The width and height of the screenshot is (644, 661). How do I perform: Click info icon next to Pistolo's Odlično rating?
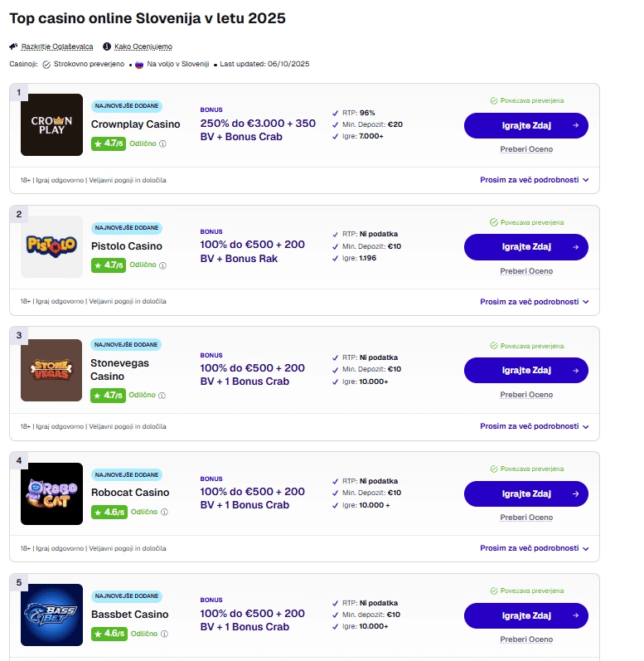coord(162,265)
